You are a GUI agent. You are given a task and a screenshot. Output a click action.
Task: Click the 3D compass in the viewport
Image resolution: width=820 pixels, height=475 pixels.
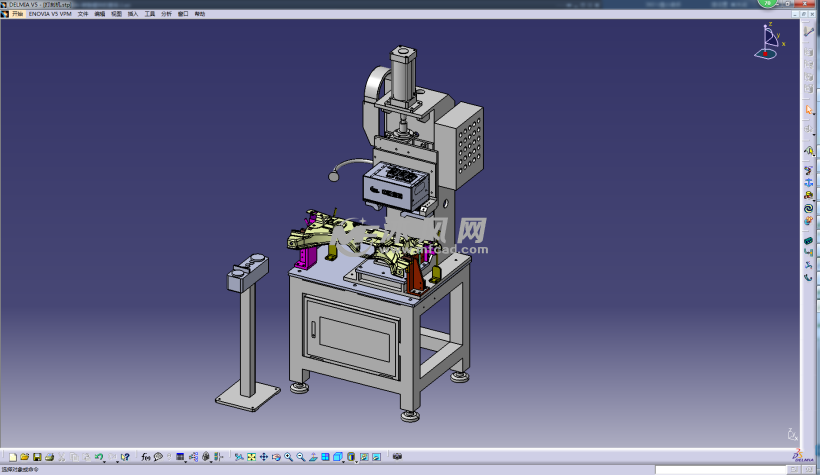point(768,41)
